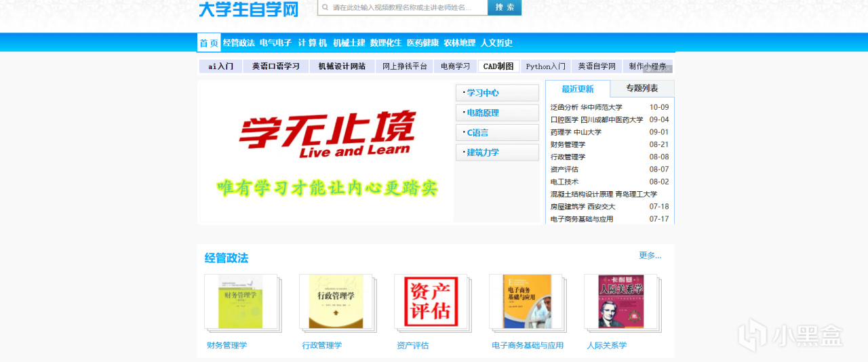868x362 pixels.
Task: Open the 电气电子 navigation menu item
Action: point(275,43)
